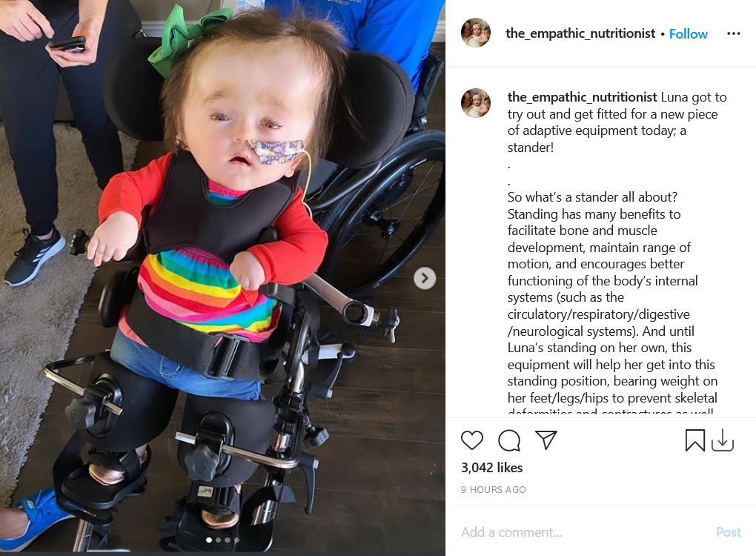Advance to next photo with arrow
The height and width of the screenshot is (556, 756).
tap(424, 278)
